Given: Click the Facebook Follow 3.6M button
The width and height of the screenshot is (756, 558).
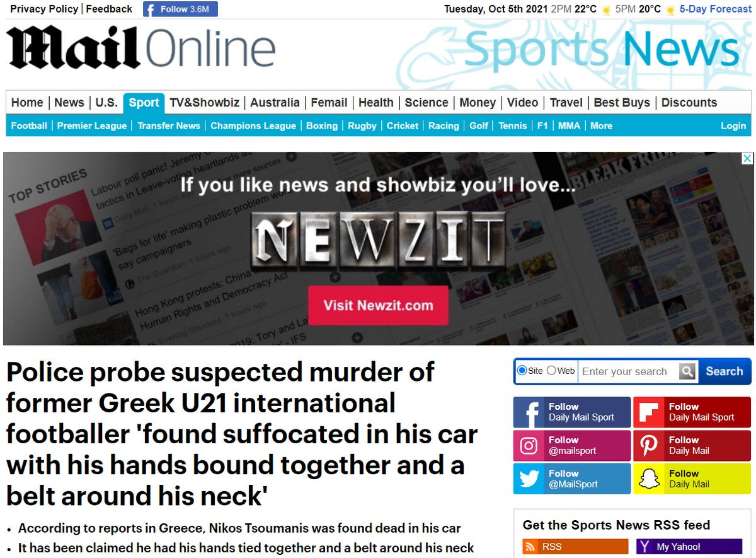Looking at the screenshot, I should pyautogui.click(x=180, y=9).
